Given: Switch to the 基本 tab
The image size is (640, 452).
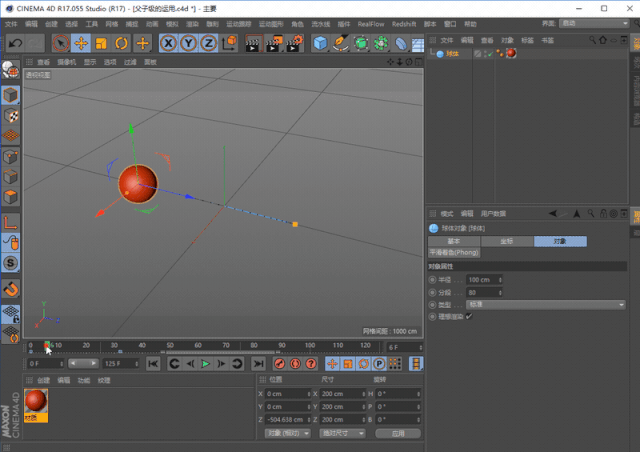Looking at the screenshot, I should 454,241.
